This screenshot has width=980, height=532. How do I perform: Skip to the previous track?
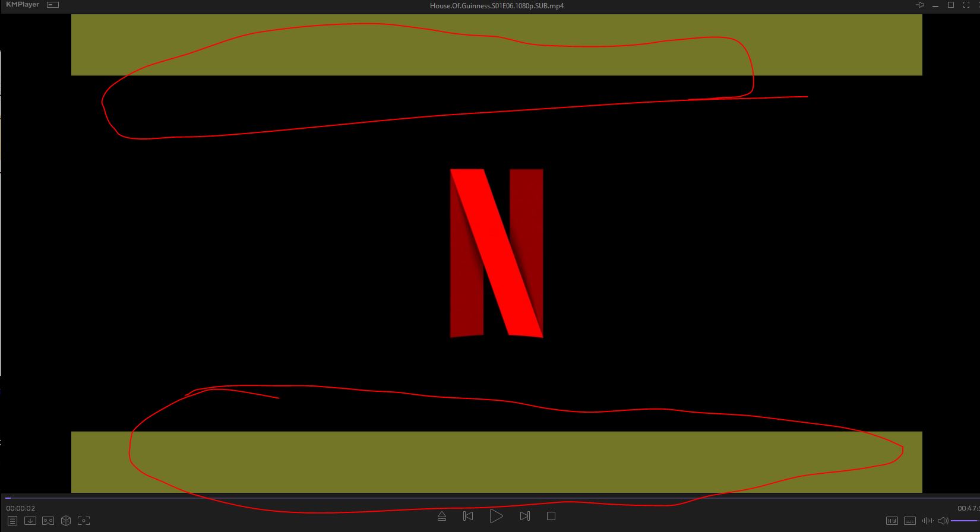(x=468, y=516)
